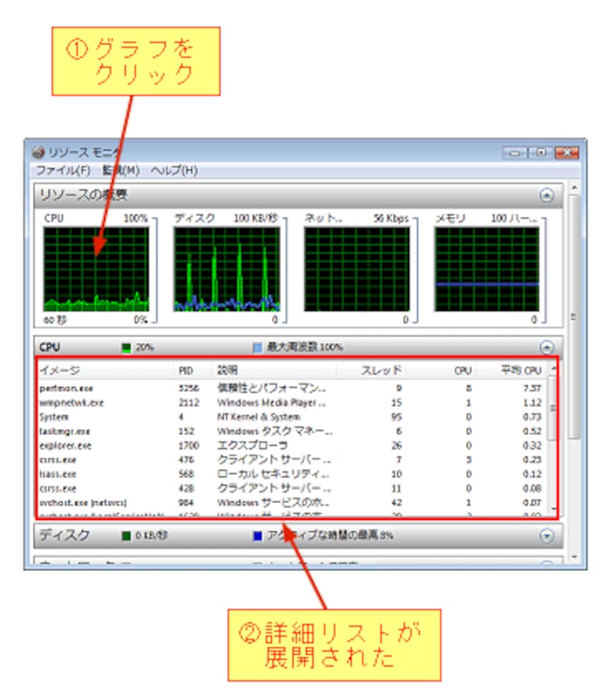Click the main window vertical scrollbar thumb
Screen dimensions: 611x700
pyautogui.click(x=574, y=318)
